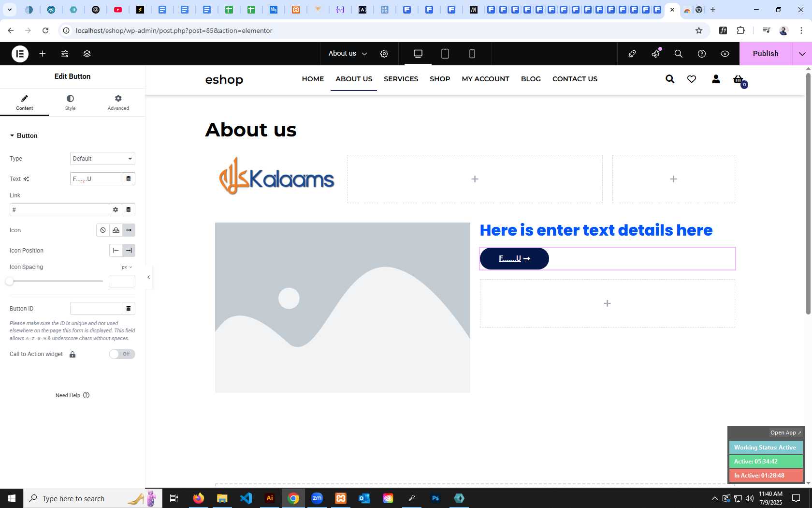This screenshot has height=508, width=812.
Task: Upload SVG for the button icon
Action: [x=116, y=230]
